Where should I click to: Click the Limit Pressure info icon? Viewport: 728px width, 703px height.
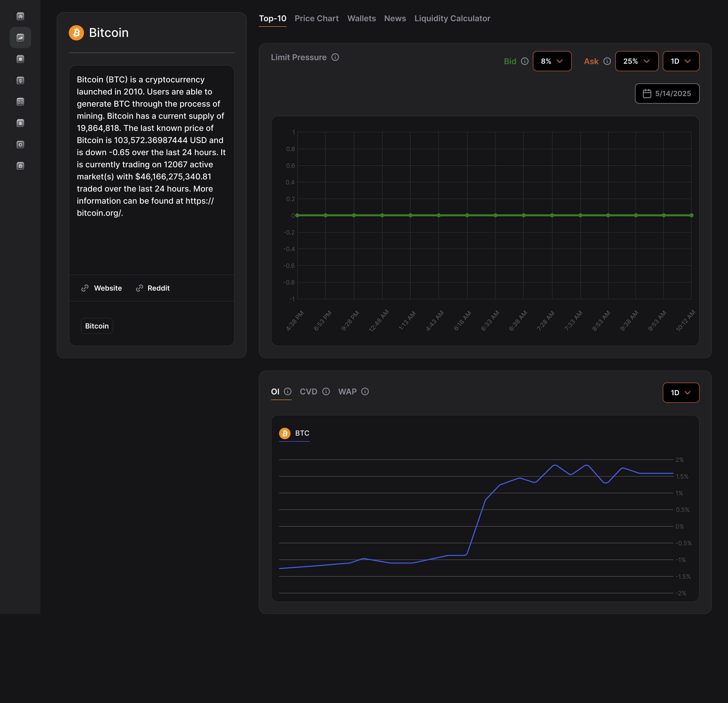[335, 57]
